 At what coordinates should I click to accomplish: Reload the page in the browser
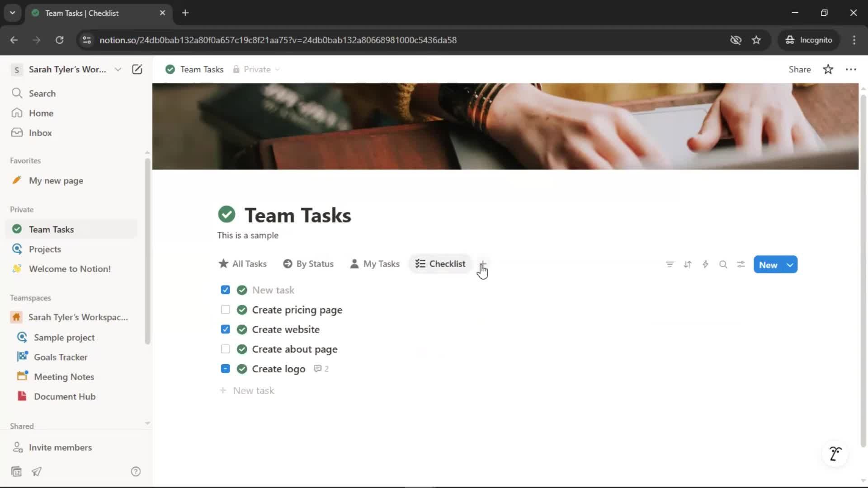59,40
